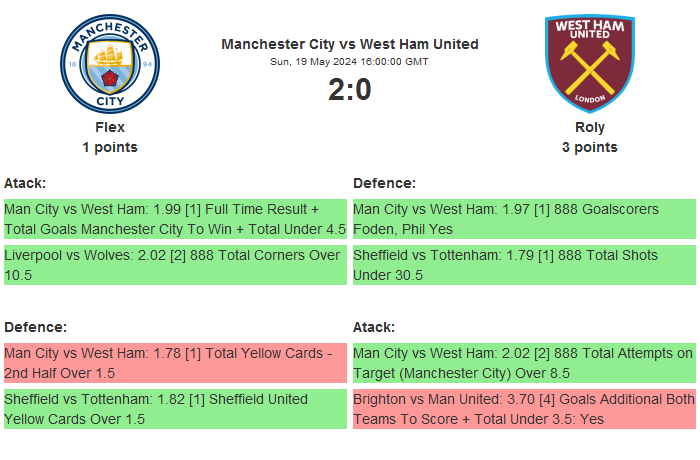
Task: Click the 2:0 final score
Action: coord(350,90)
